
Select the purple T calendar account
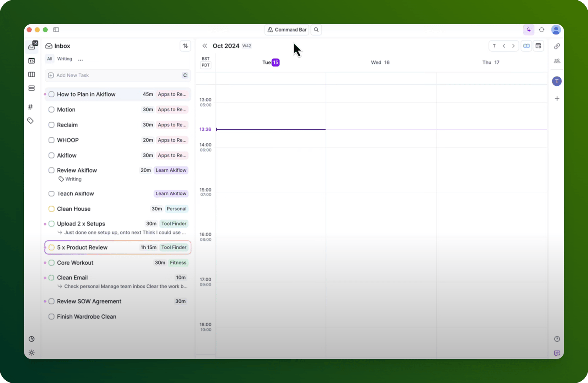click(557, 81)
